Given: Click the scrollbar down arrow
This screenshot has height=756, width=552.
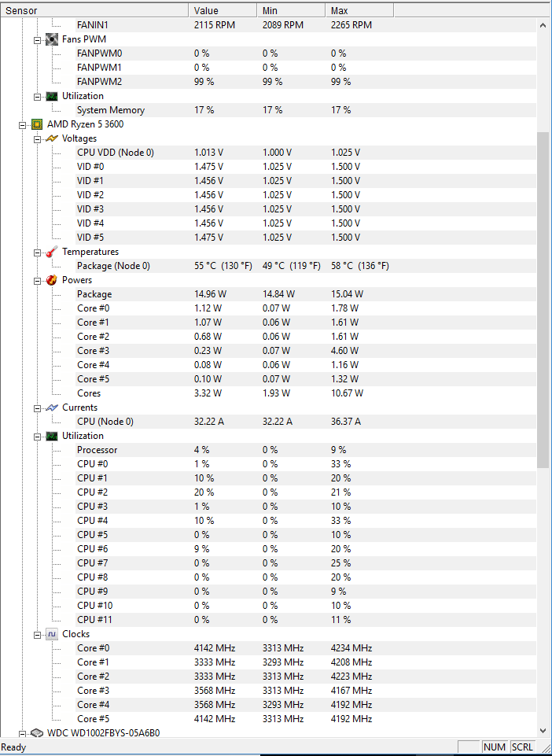Looking at the screenshot, I should pos(543,731).
